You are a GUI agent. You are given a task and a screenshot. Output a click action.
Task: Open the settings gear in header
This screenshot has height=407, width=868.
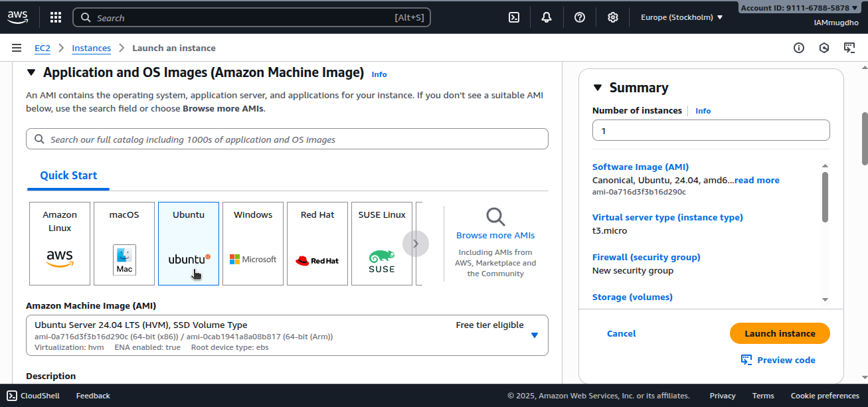[x=613, y=17]
